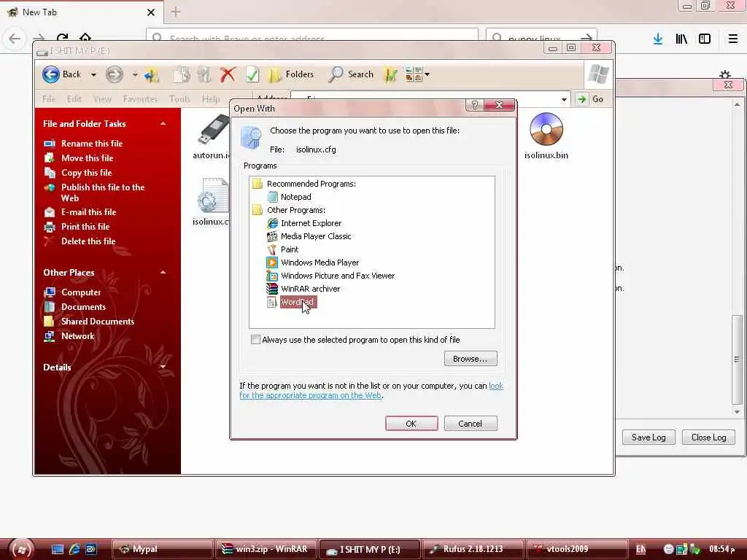Image resolution: width=747 pixels, height=560 pixels.
Task: Select Internet Explorer in the program list
Action: click(311, 223)
